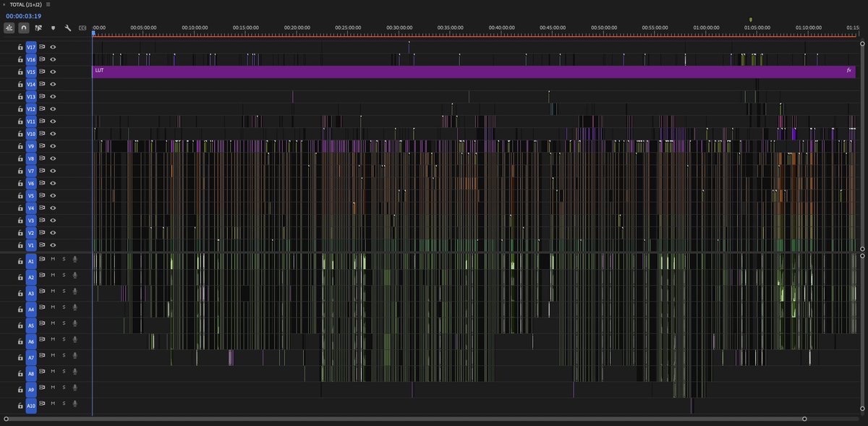Lock track V9 with padlock icon
This screenshot has height=426, width=868.
point(20,146)
